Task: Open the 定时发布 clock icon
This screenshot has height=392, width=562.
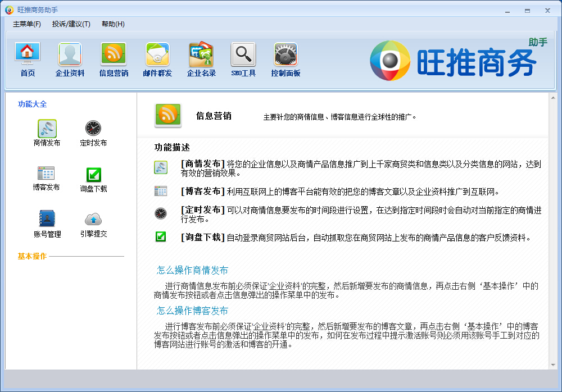Action: (x=93, y=129)
